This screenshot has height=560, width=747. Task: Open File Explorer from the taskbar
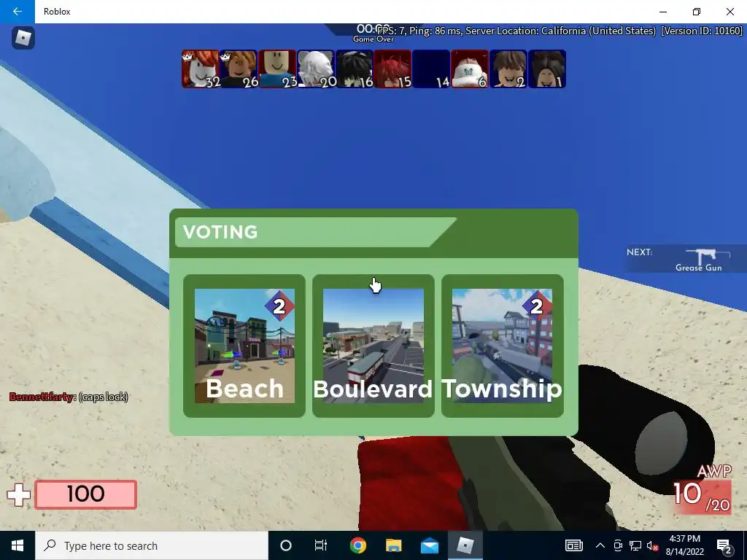pos(393,545)
